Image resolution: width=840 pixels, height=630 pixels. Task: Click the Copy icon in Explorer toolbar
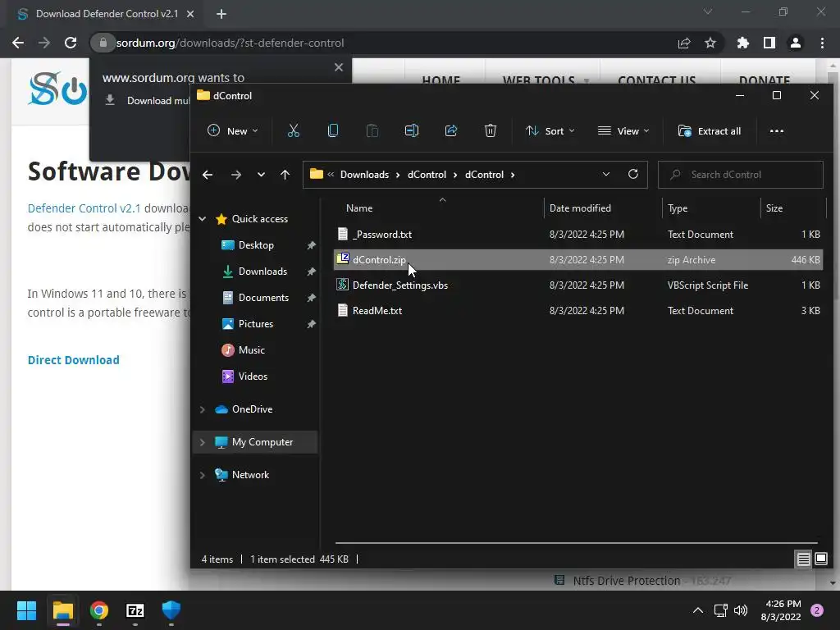pos(333,130)
